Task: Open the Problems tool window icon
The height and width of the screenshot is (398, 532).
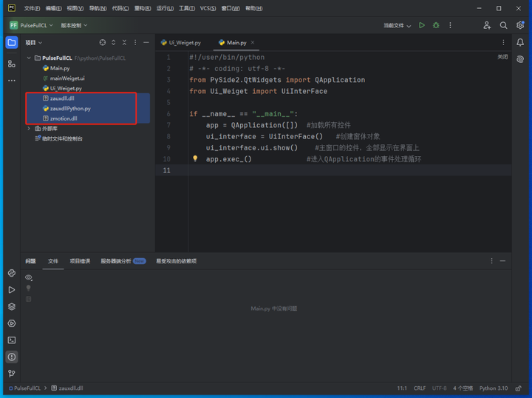Action: coord(12,357)
